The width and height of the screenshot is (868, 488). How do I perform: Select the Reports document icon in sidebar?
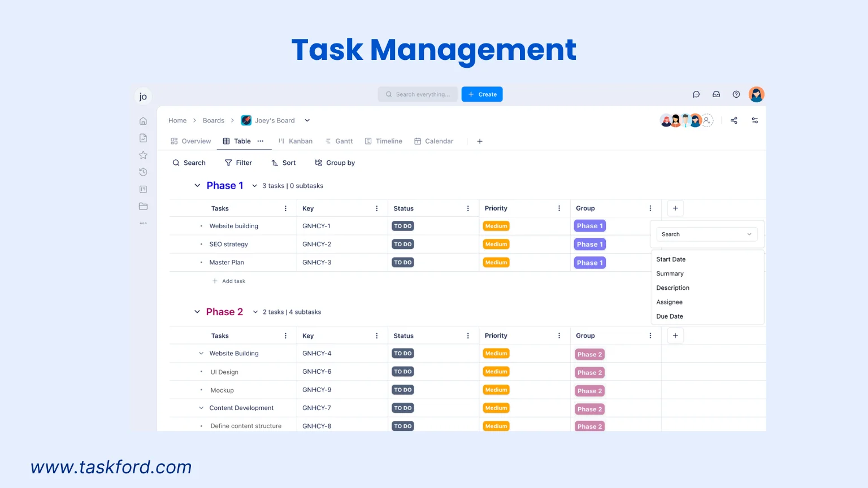pyautogui.click(x=143, y=137)
